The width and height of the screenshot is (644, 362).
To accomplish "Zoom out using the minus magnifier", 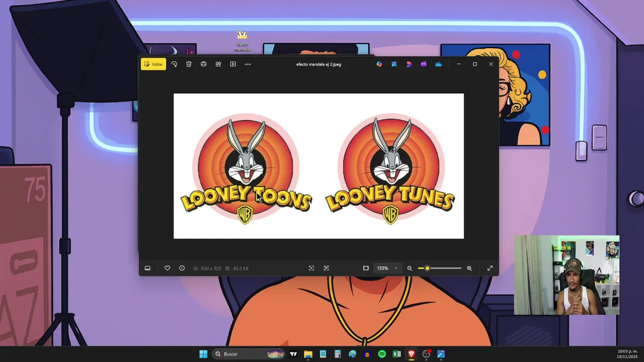I will [x=410, y=268].
